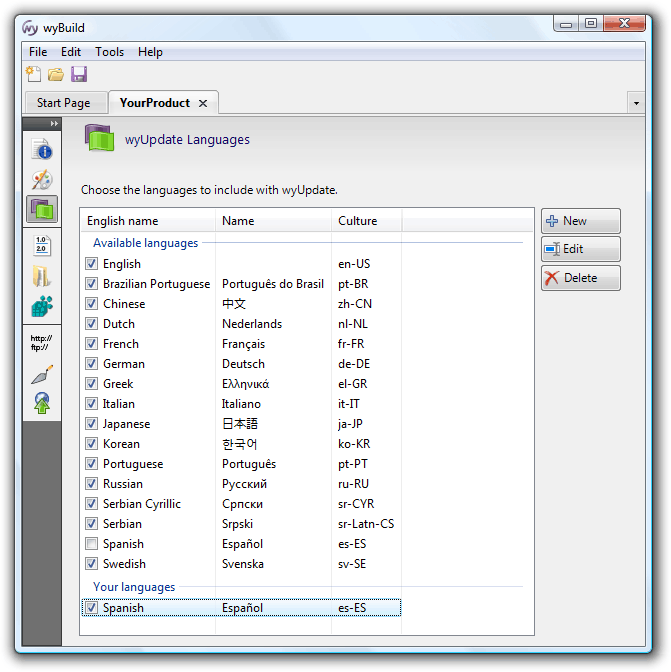This screenshot has width=671, height=672.
Task: Uncheck the Chinese checkbox
Action: pos(91,303)
